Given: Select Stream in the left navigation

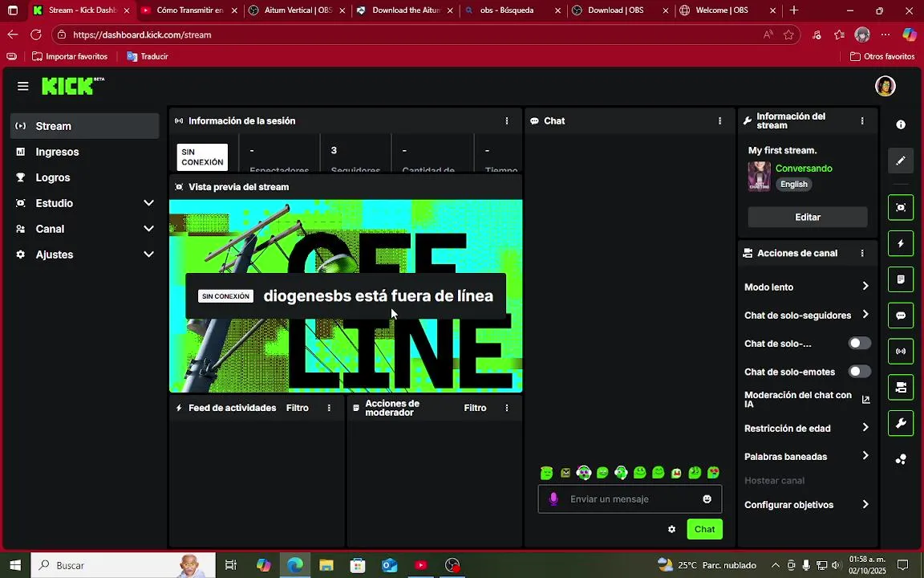Looking at the screenshot, I should click(85, 126).
